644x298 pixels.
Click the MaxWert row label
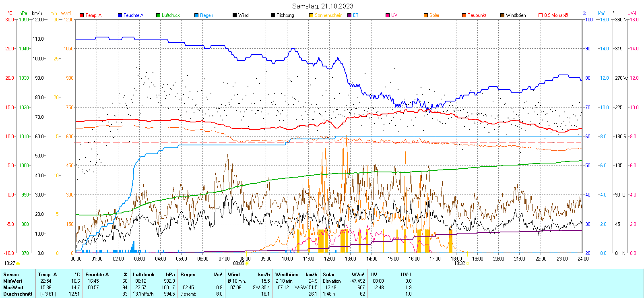coord(13,288)
